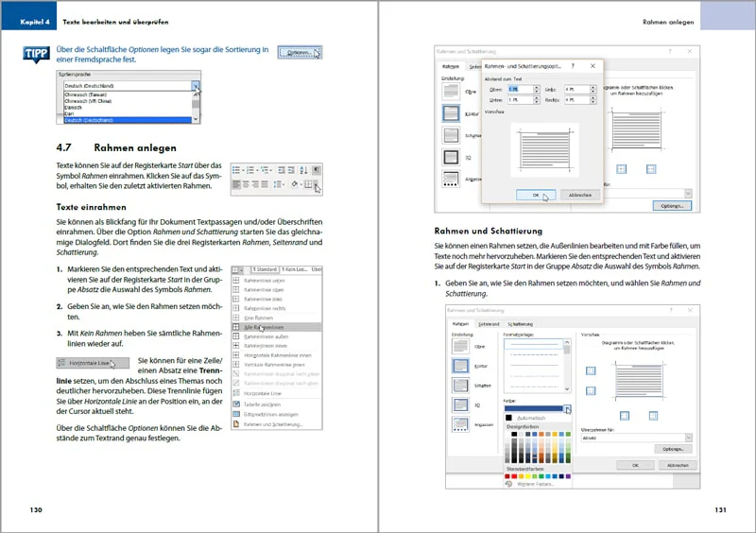Select 'Dänisch' in the language list
756x533 pixels.
point(128,108)
